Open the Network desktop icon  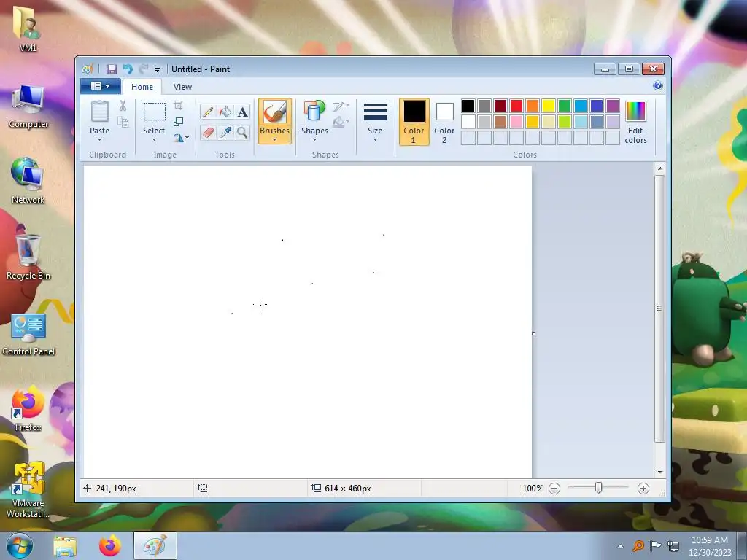pyautogui.click(x=28, y=181)
